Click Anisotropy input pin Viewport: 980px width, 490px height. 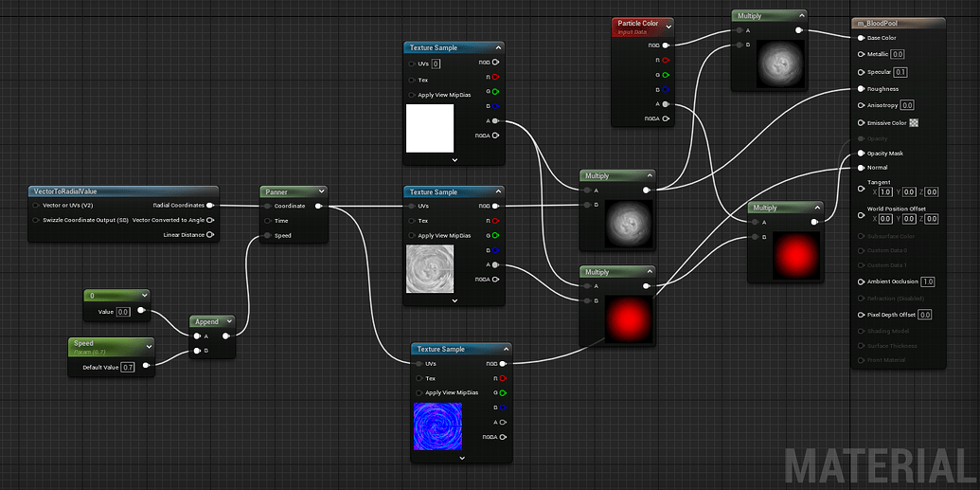862,105
